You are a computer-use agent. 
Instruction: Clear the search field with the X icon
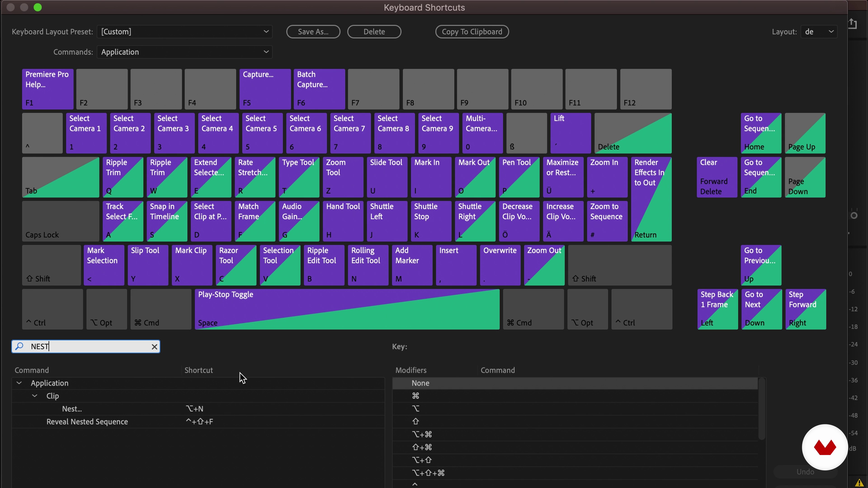pos(154,347)
